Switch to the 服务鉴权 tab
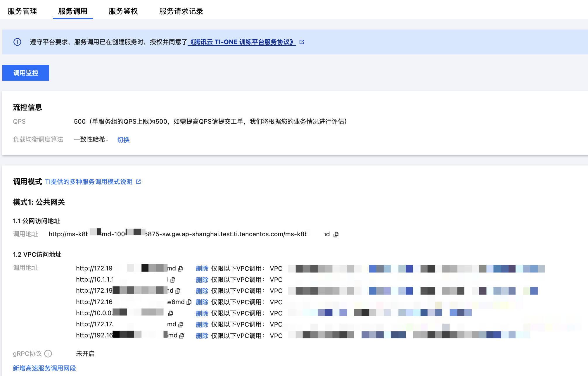Viewport: 588px width, 376px height. pyautogui.click(x=123, y=11)
